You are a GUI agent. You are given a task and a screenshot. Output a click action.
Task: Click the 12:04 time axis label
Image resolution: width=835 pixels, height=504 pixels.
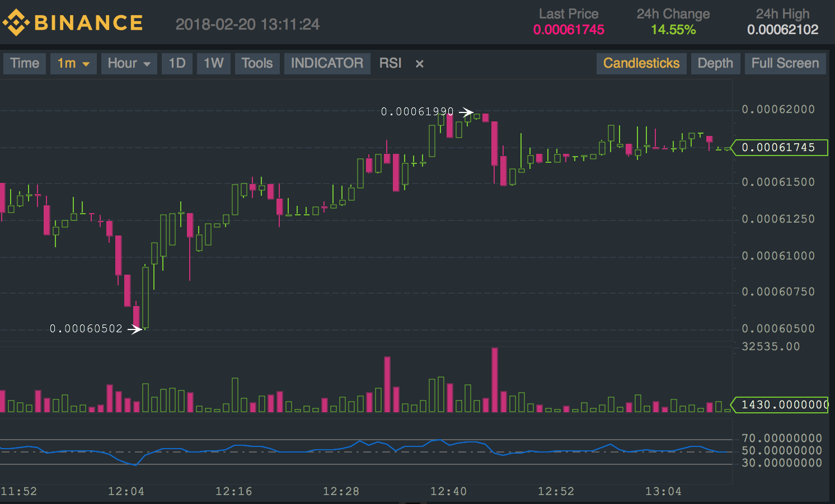click(x=126, y=492)
